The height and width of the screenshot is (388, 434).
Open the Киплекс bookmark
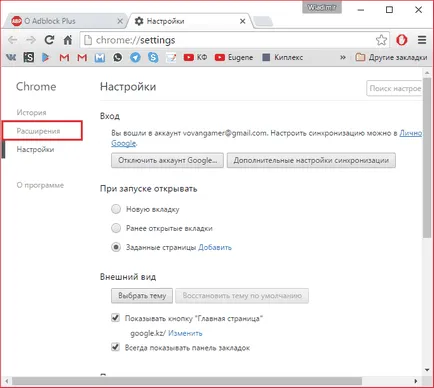[x=283, y=57]
